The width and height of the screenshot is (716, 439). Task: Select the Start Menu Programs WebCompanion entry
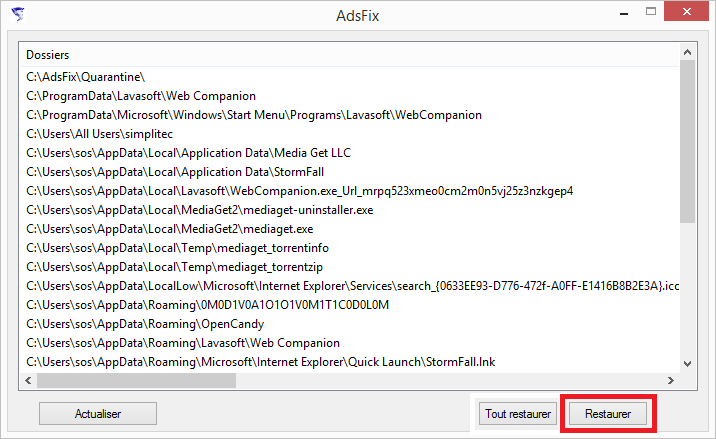(x=254, y=115)
